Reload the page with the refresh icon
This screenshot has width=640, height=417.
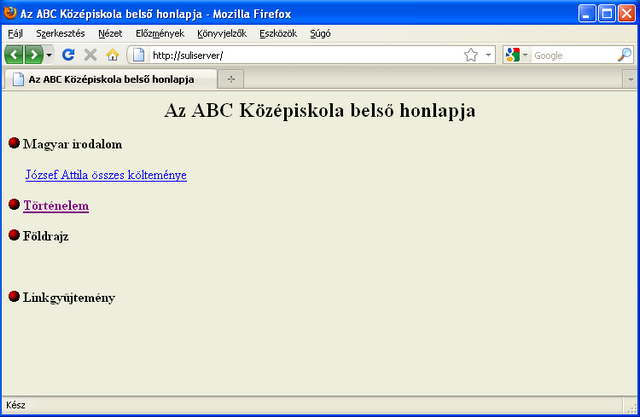point(69,55)
